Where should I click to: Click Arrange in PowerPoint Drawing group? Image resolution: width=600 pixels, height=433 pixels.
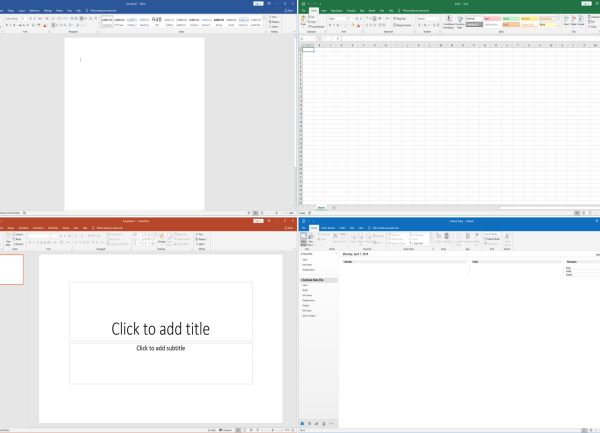(x=161, y=238)
